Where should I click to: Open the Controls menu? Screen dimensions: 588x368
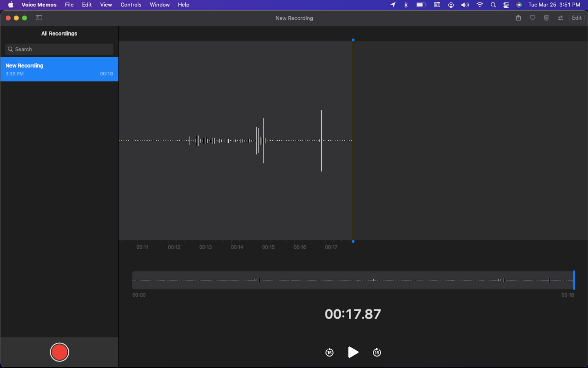(131, 4)
